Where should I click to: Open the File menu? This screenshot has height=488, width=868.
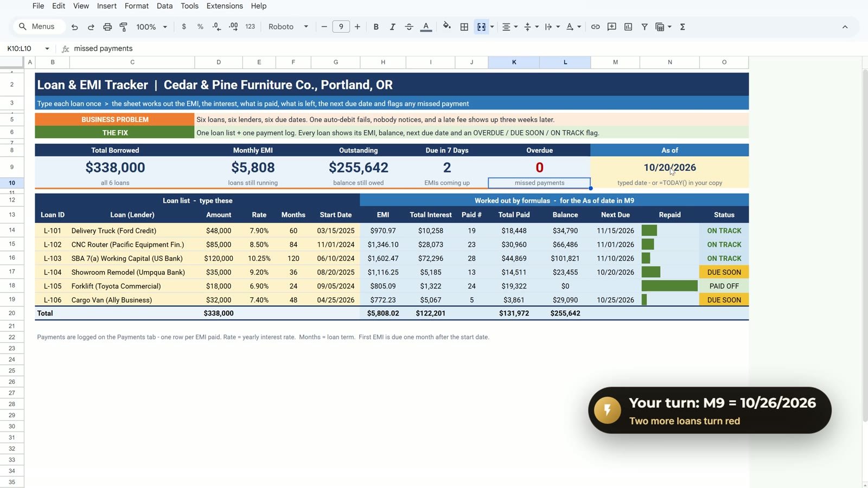coord(38,6)
